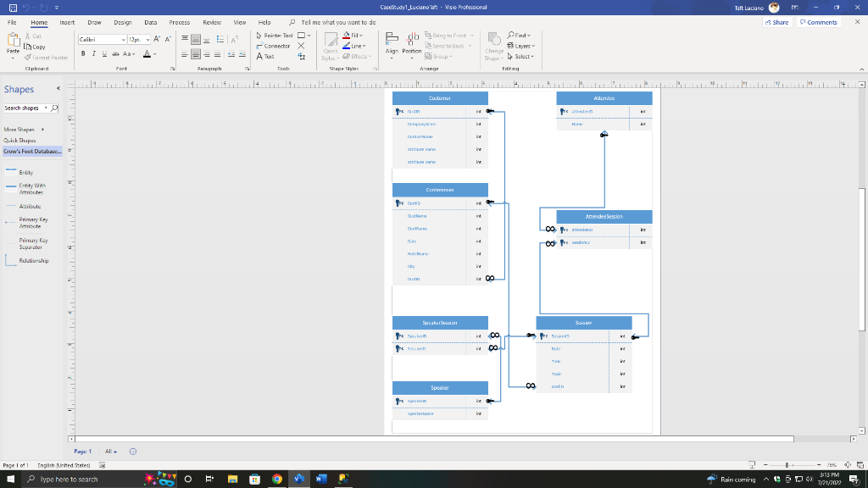Switch to the Design tab
The image size is (868, 488).
click(123, 23)
